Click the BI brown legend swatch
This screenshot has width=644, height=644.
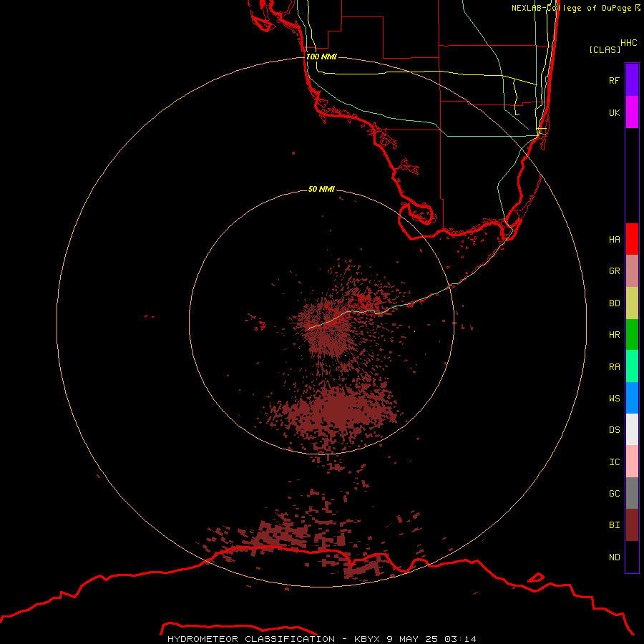(x=632, y=525)
